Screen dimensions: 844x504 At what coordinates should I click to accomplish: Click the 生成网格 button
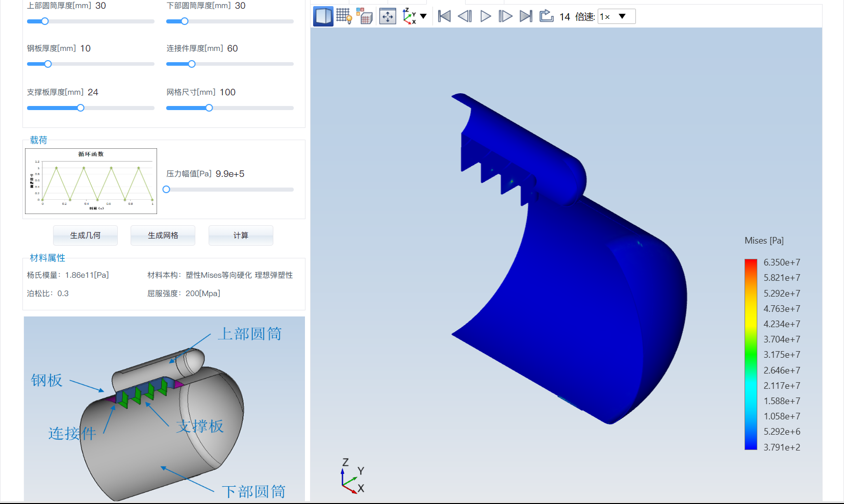click(x=163, y=235)
